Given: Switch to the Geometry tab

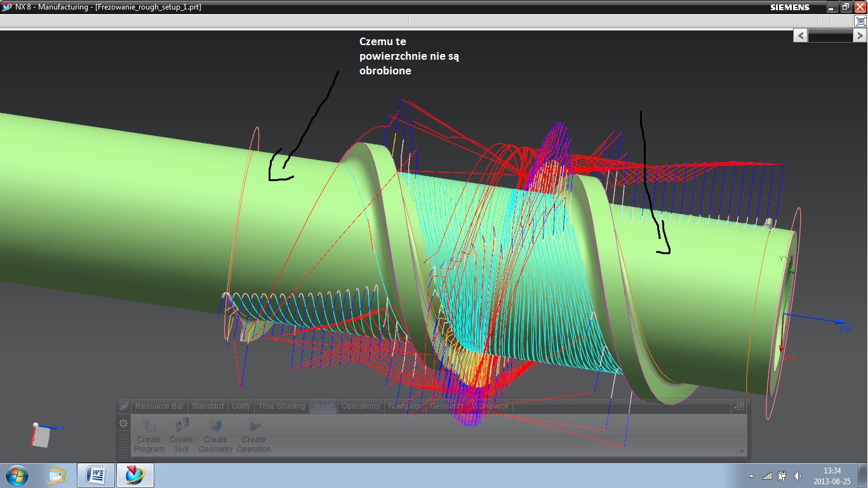Looking at the screenshot, I should tap(446, 406).
